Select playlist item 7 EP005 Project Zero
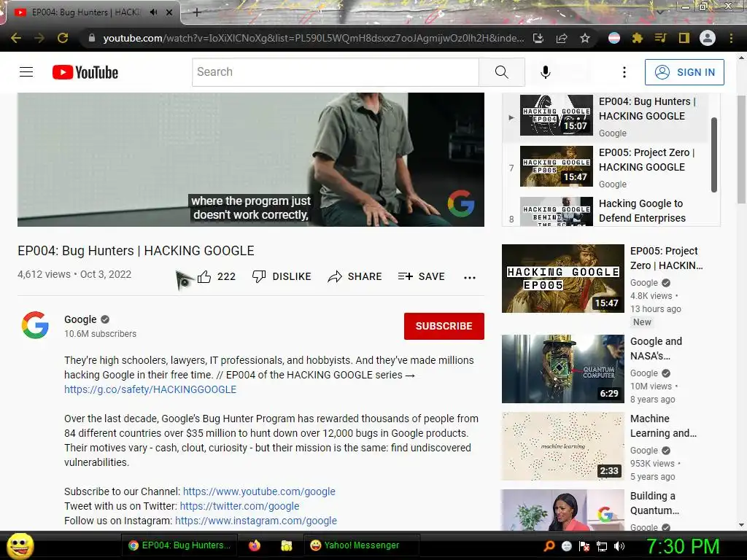This screenshot has width=747, height=560. [605, 168]
